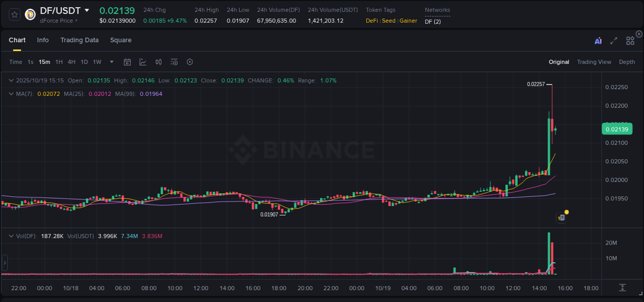Toggle the favorite star for DF/USDT
Screen dimensions: 644x302
tap(14, 14)
